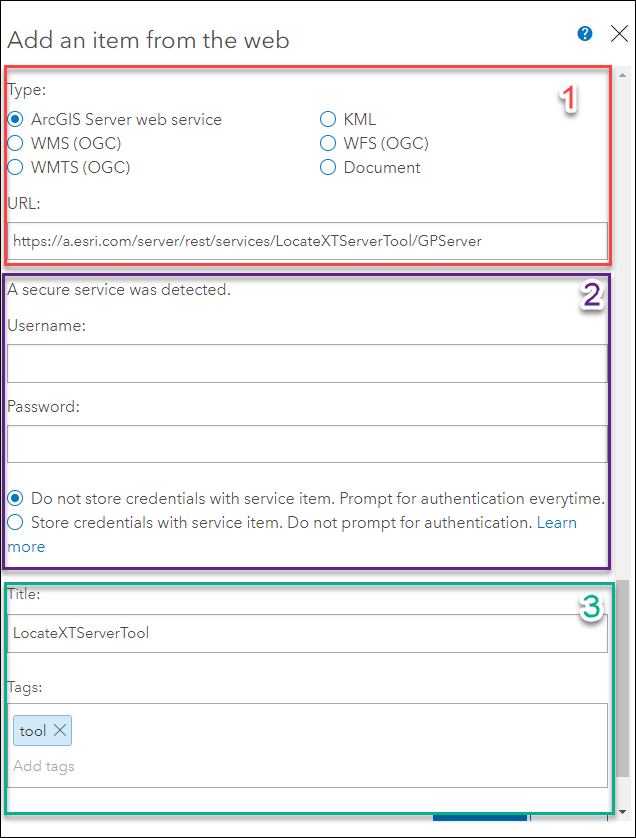
Task: Close the "Add an item from the web" dialog
Action: (619, 33)
